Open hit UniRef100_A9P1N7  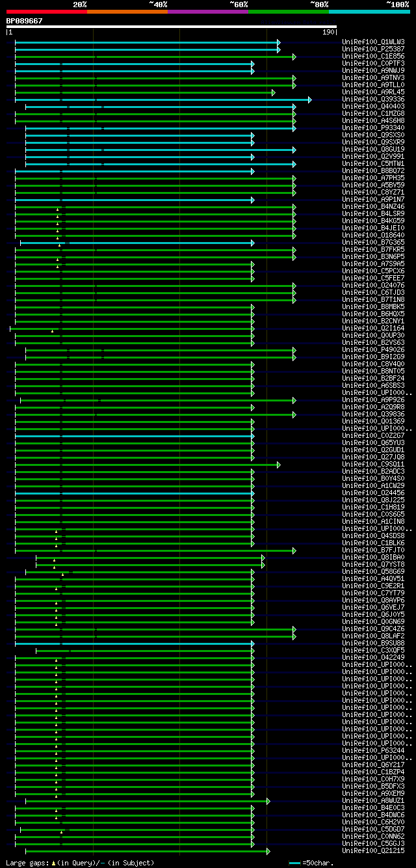click(x=373, y=199)
